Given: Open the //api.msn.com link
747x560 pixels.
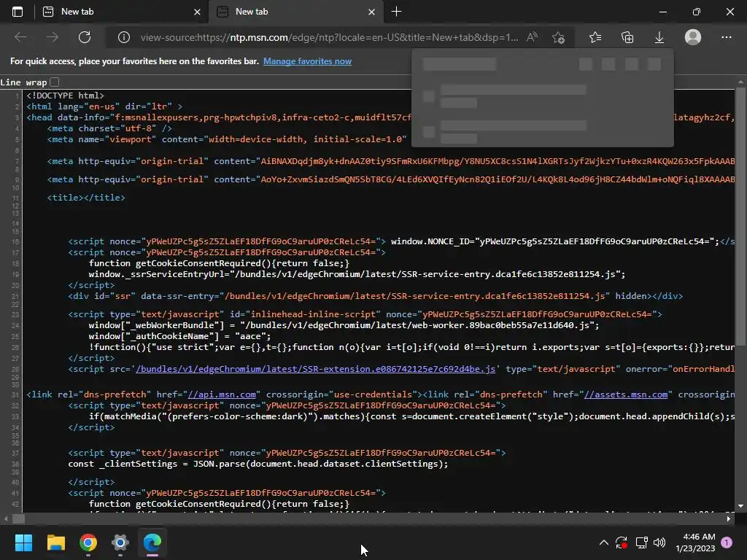Looking at the screenshot, I should (222, 394).
